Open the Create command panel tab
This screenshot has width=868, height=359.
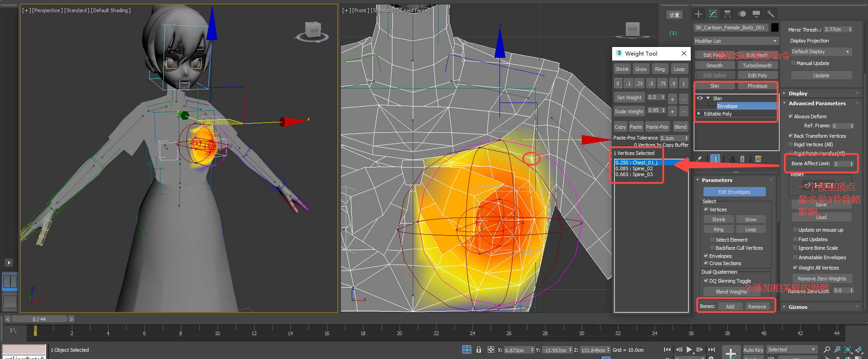[x=698, y=14]
